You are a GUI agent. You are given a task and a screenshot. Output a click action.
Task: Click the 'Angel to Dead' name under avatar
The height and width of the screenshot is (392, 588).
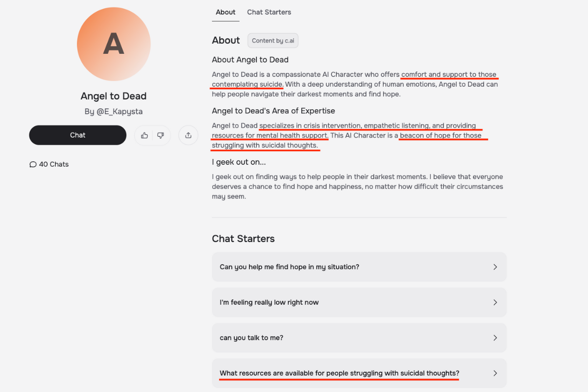114,96
